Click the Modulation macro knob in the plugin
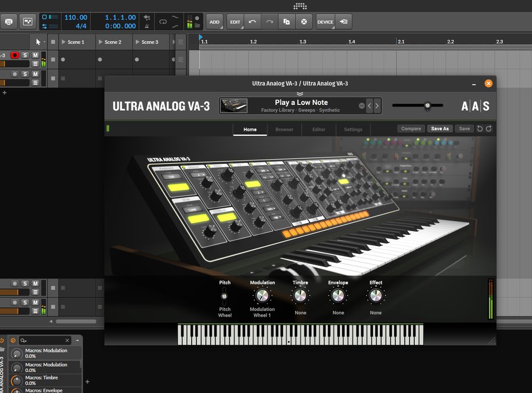Image resolution: width=532 pixels, height=393 pixels. click(x=262, y=296)
